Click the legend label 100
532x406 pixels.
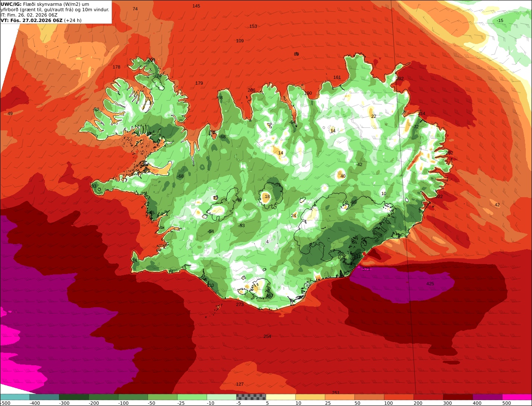[388, 403]
